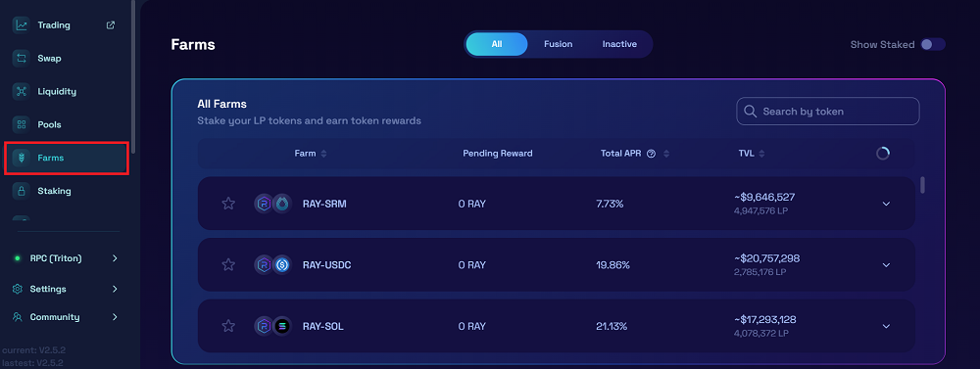Click the RAY-USDC token pair logo

pyautogui.click(x=273, y=264)
